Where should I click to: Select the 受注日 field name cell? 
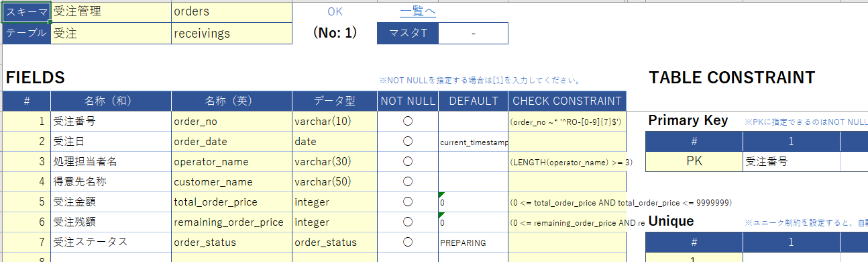[x=111, y=142]
